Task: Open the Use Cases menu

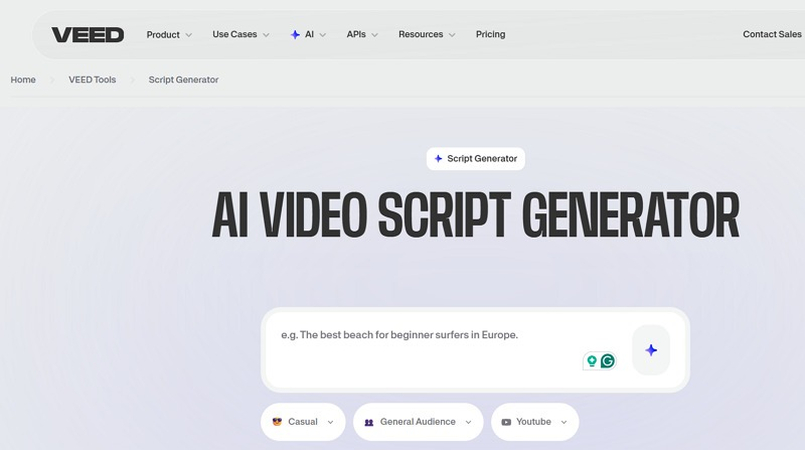Action: click(241, 35)
